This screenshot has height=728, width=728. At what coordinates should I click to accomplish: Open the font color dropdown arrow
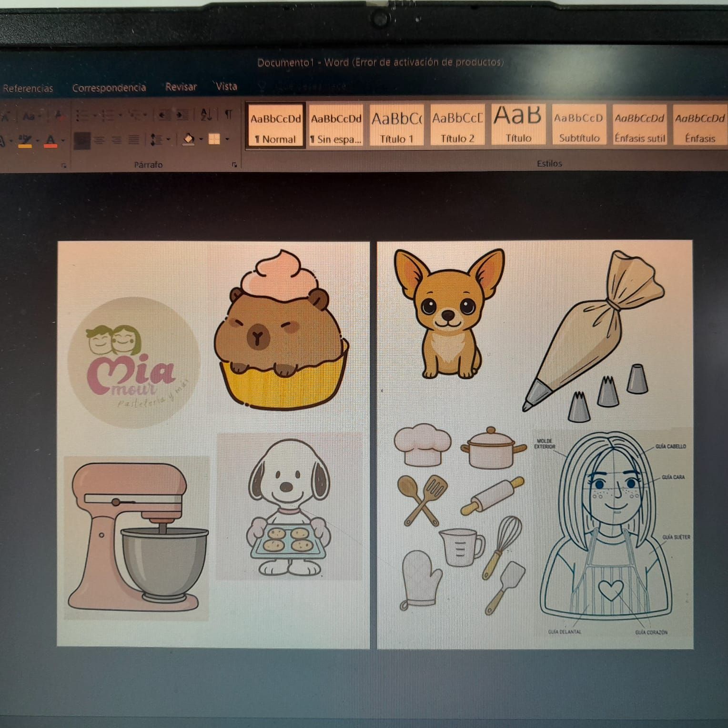[x=62, y=141]
